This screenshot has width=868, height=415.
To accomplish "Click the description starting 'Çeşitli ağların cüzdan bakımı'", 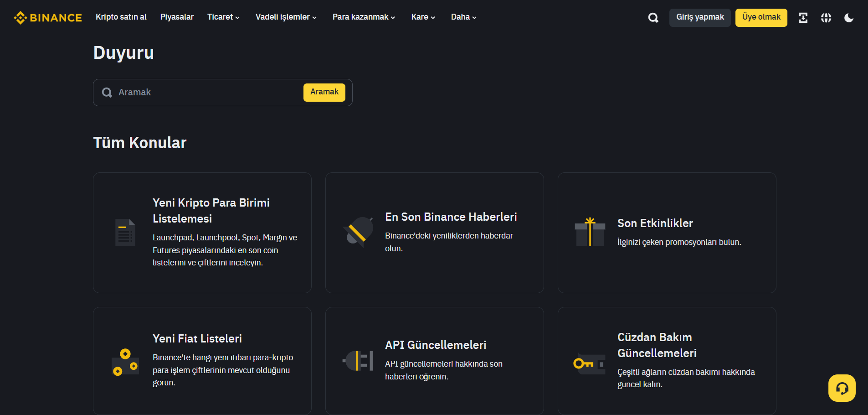I will coord(686,378).
